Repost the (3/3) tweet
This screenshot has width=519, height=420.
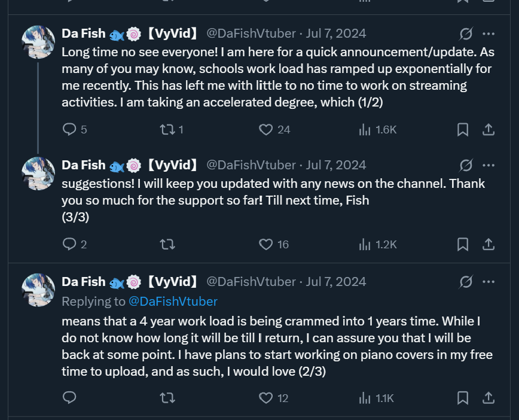click(x=168, y=244)
